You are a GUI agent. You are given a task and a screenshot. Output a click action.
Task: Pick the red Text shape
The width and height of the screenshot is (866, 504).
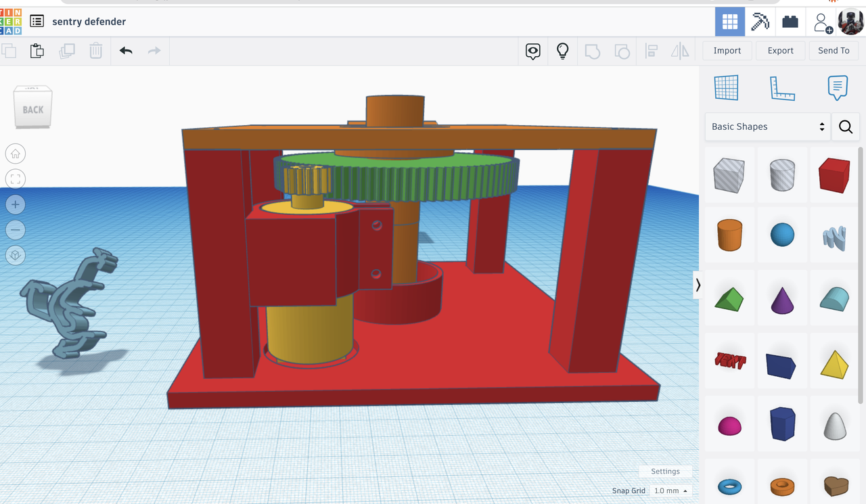[730, 361]
